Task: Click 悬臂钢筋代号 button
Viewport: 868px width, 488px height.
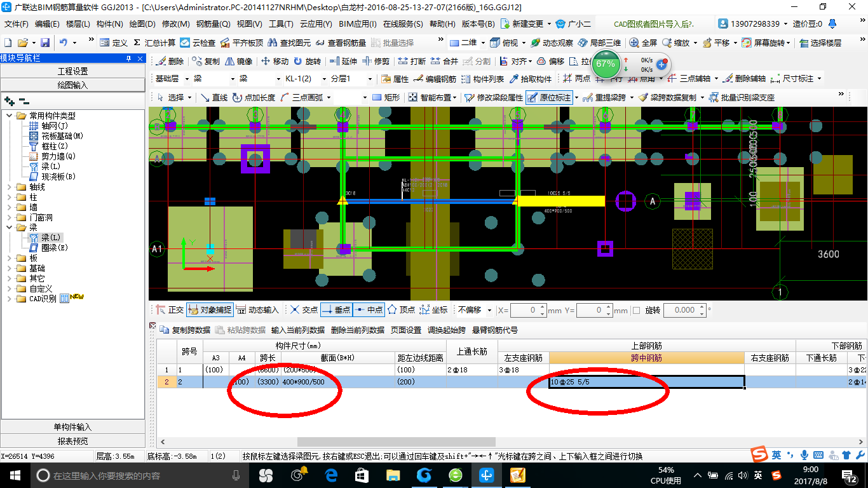Action: [x=495, y=330]
